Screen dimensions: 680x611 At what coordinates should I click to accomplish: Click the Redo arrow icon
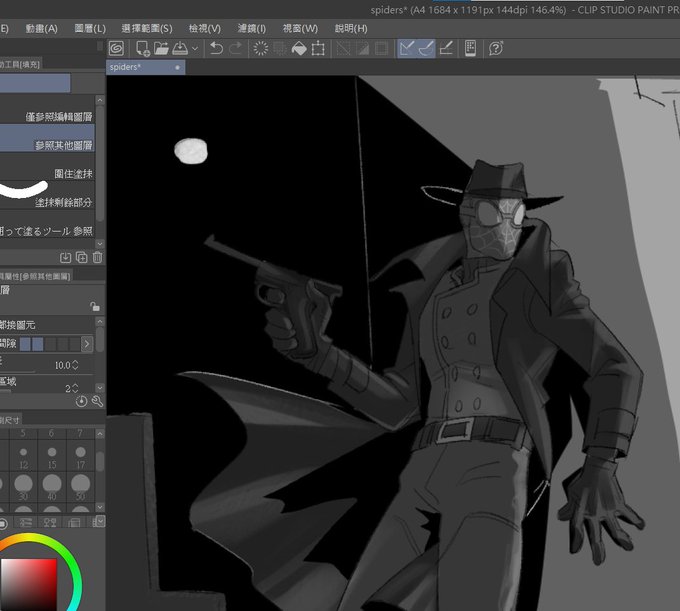[x=235, y=48]
